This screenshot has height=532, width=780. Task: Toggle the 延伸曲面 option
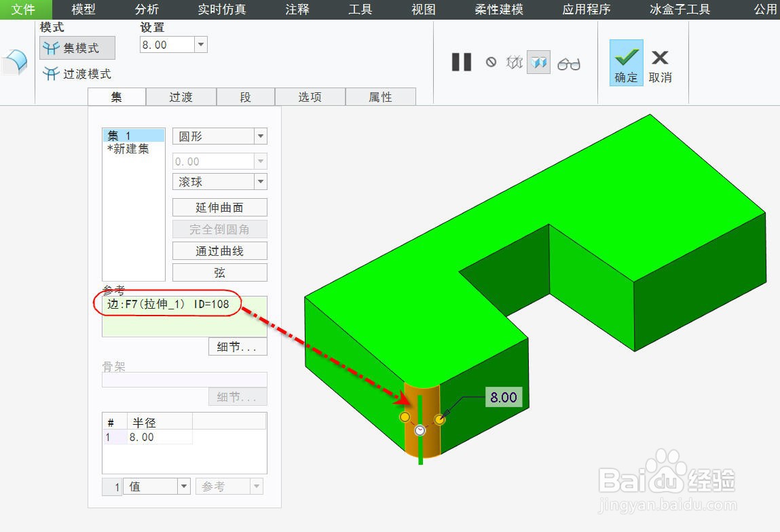(x=219, y=207)
